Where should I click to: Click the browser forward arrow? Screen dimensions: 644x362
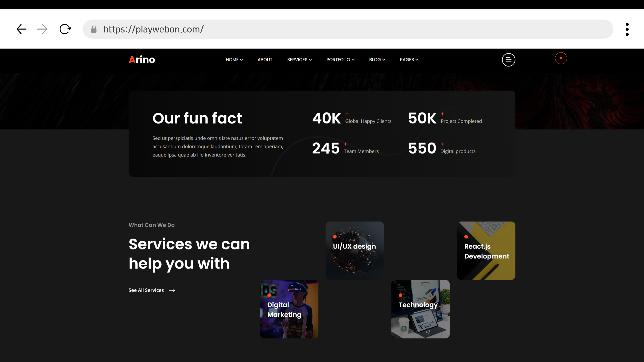pyautogui.click(x=42, y=29)
